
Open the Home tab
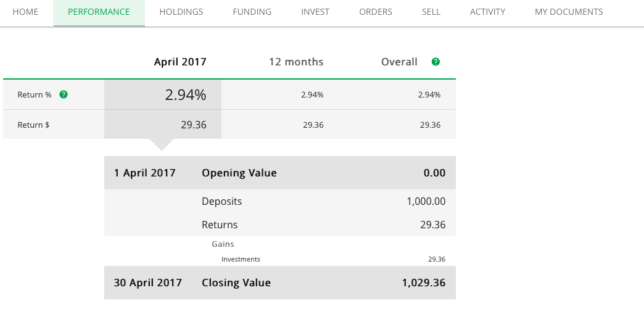click(x=25, y=12)
